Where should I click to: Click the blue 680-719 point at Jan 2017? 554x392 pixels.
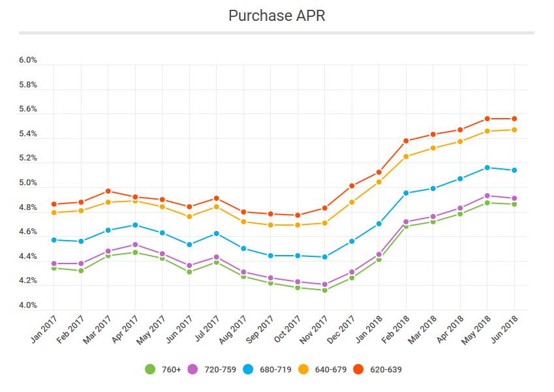(x=54, y=240)
